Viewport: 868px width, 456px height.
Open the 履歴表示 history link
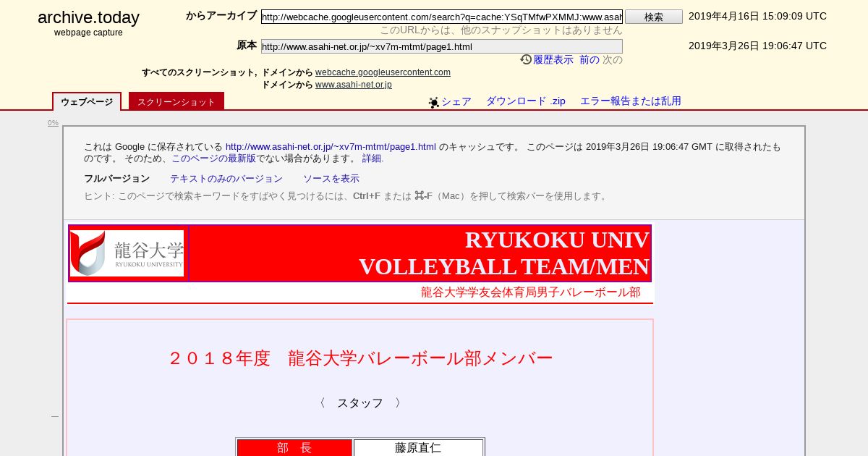pyautogui.click(x=553, y=59)
